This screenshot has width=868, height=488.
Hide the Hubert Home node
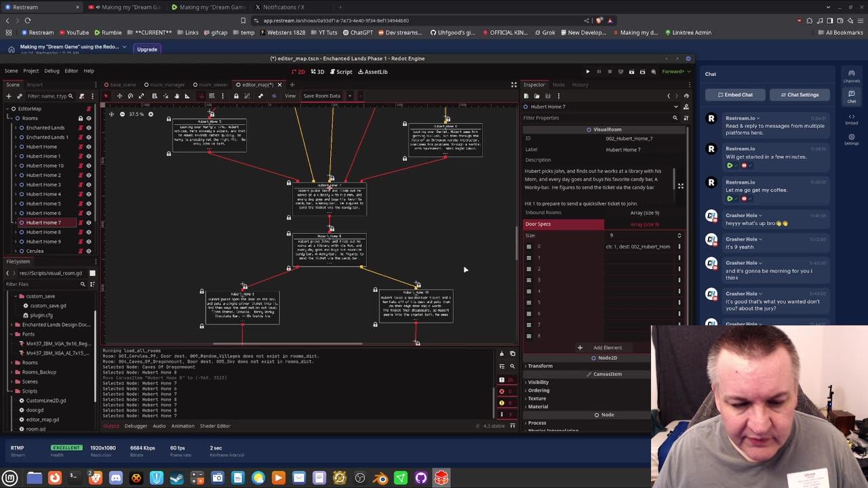(88, 146)
